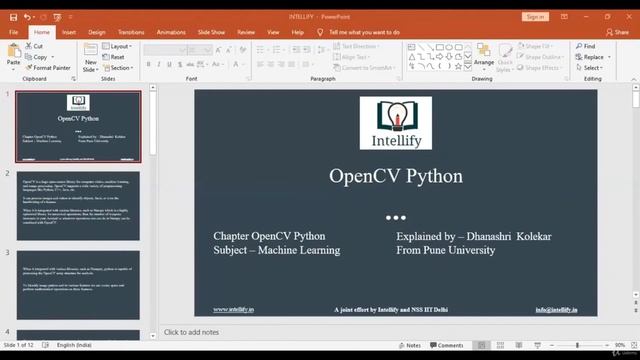Switch to the Animations tab
Image resolution: width=640 pixels, height=360 pixels.
[x=171, y=32]
